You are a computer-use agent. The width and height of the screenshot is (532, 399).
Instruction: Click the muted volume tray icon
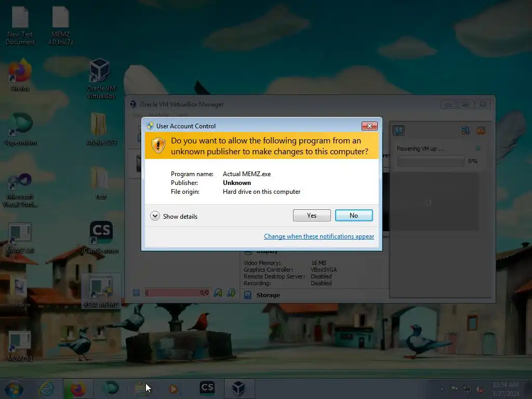[480, 389]
